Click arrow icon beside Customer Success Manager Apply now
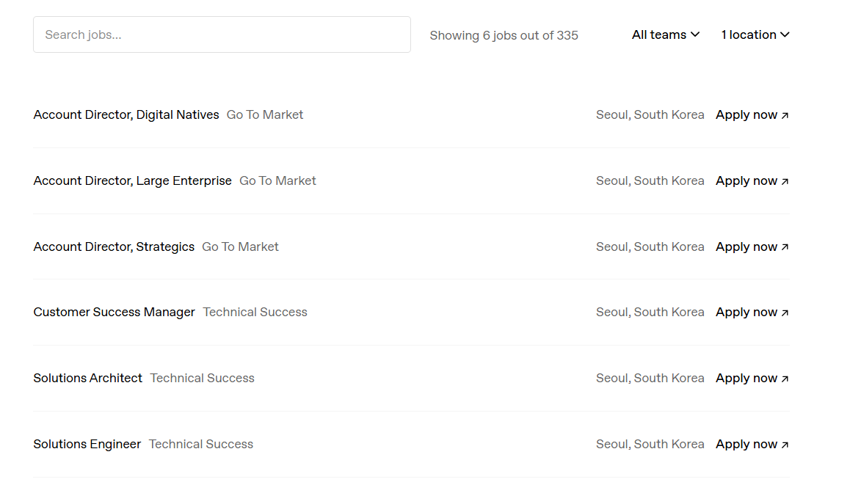The width and height of the screenshot is (850, 504). (785, 313)
